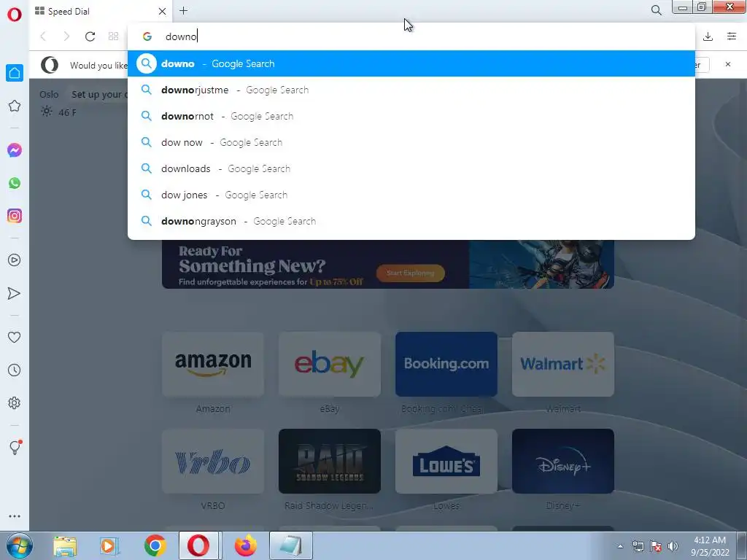The width and height of the screenshot is (747, 560).
Task: Open the VRBO speed dial tile
Action: point(213,461)
